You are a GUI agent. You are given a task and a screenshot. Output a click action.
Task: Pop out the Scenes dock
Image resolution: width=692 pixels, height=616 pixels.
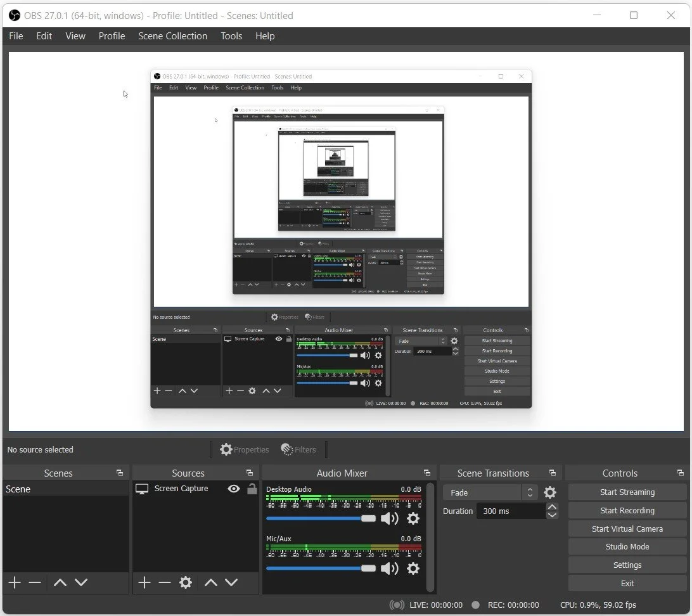coord(120,473)
